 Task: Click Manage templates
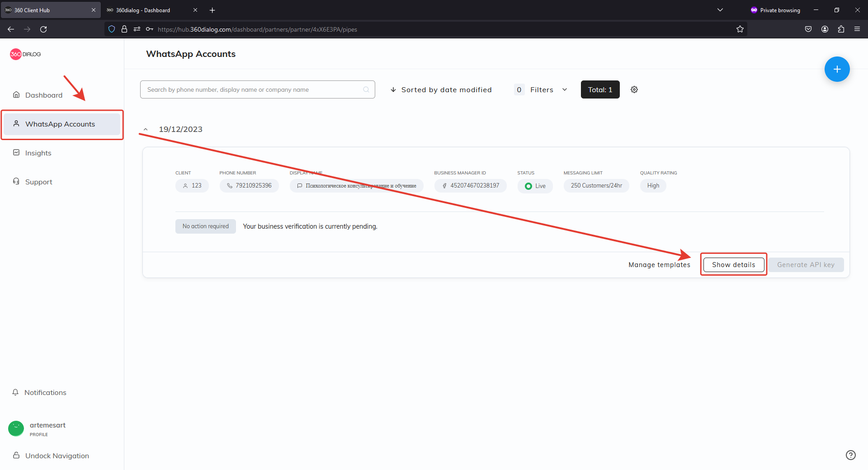[660, 265]
